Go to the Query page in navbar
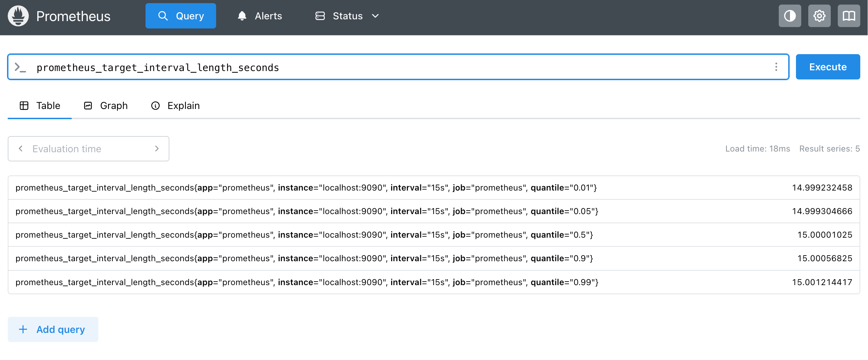 click(181, 16)
